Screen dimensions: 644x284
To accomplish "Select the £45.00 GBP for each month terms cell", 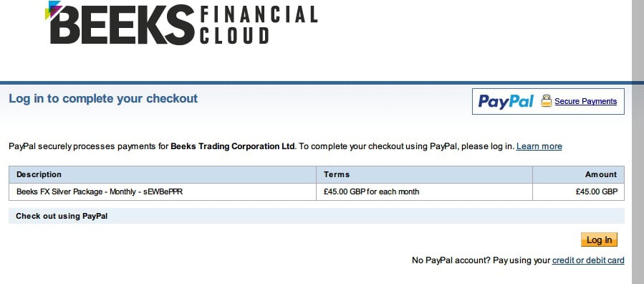I will pyautogui.click(x=424, y=192).
